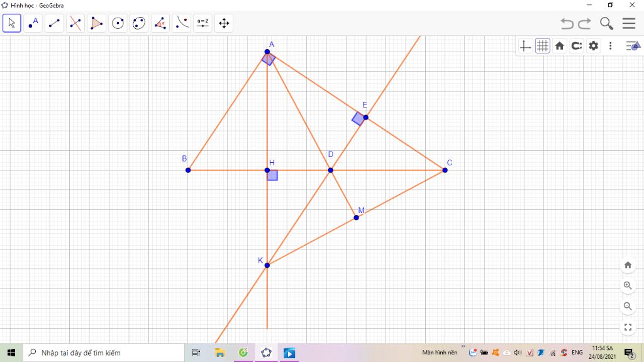The width and height of the screenshot is (644, 362).
Task: Select the Reflect about Line tool
Action: pos(182,24)
